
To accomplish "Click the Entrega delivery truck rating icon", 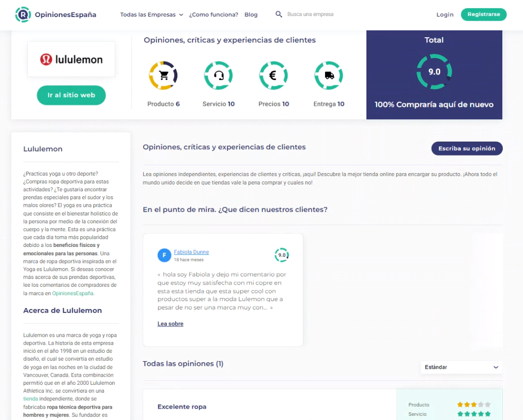I will 329,75.
